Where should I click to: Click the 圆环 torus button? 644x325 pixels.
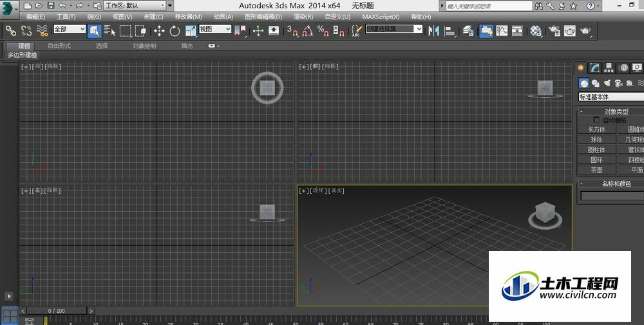point(596,160)
